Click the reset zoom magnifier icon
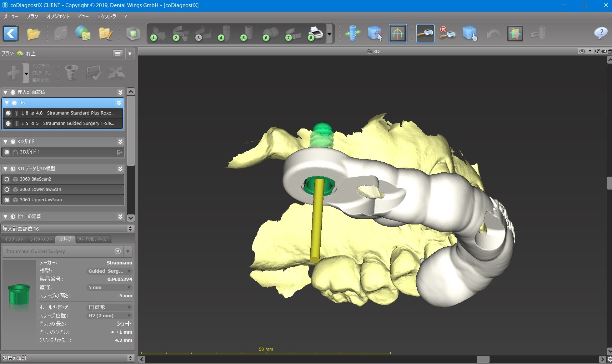The image size is (612, 364). click(447, 34)
